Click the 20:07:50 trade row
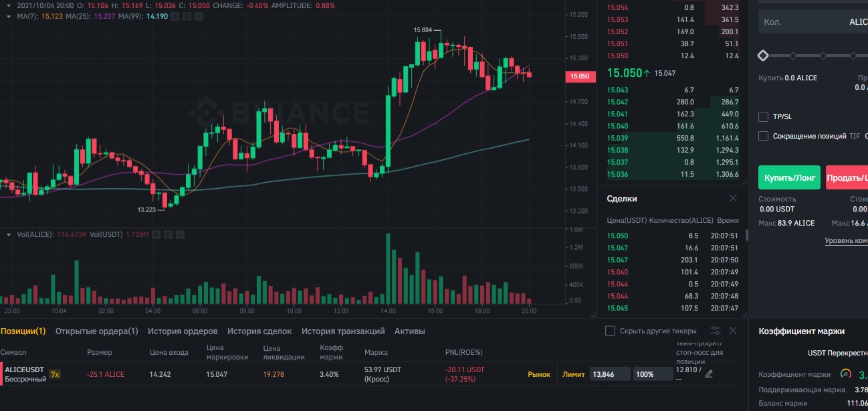 [672, 260]
